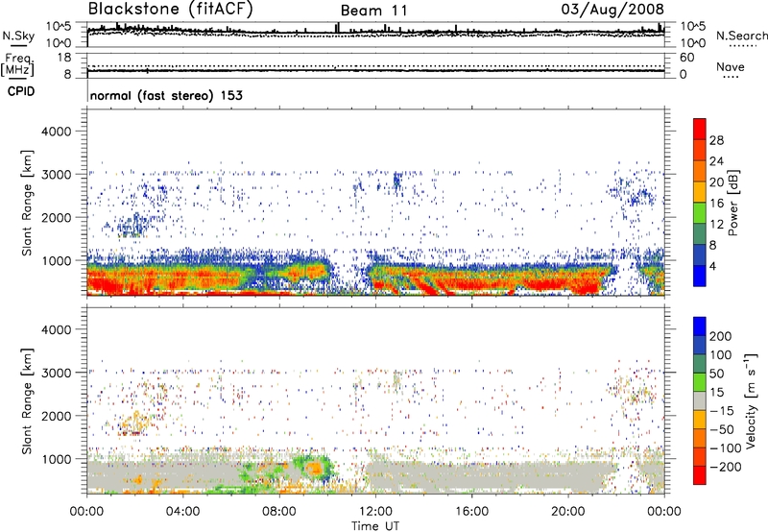The height and width of the screenshot is (532, 768).
Task: Click '3000' on the power panel range axis
Action: 56,175
